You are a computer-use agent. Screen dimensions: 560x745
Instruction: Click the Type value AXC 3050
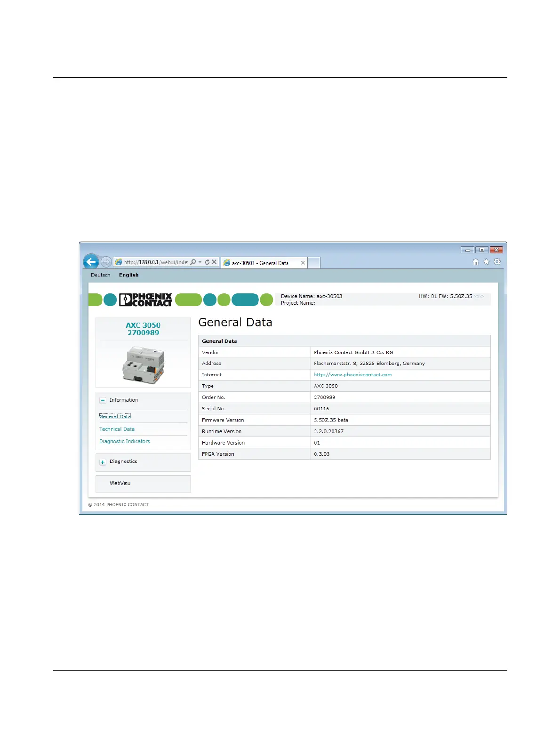(326, 386)
